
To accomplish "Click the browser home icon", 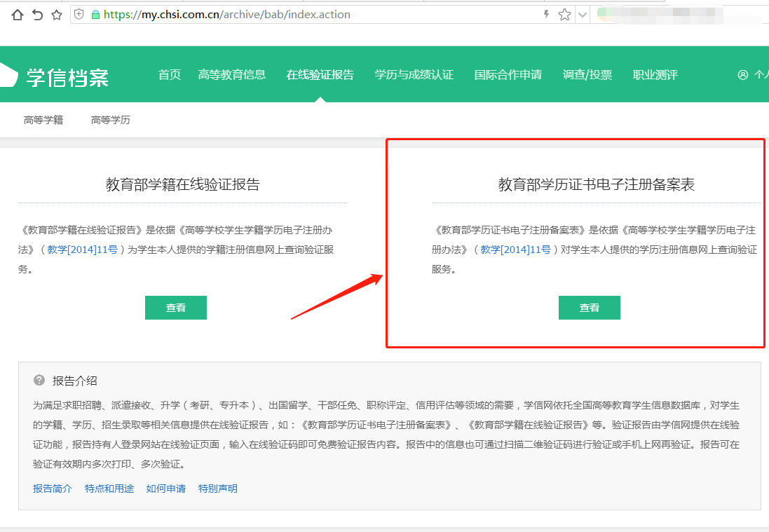I will tap(18, 15).
